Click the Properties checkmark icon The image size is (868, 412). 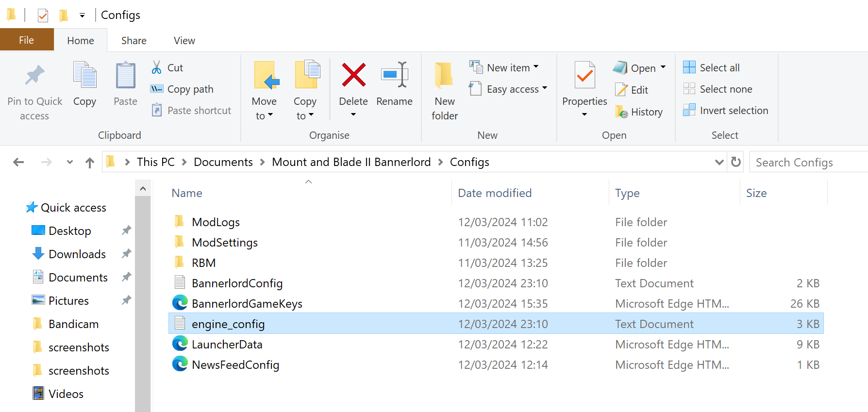click(584, 75)
